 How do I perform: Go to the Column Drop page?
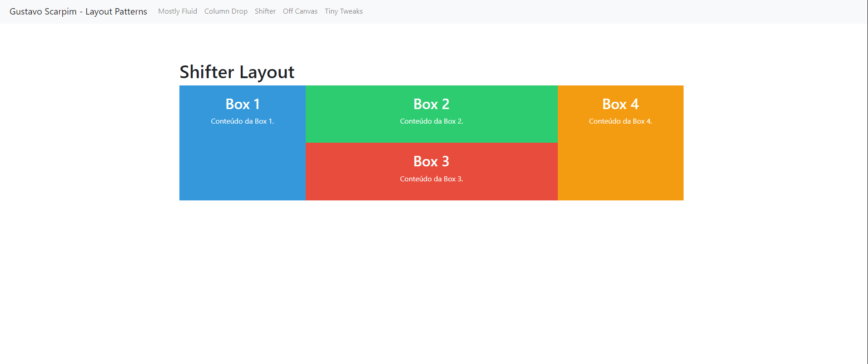pos(226,11)
